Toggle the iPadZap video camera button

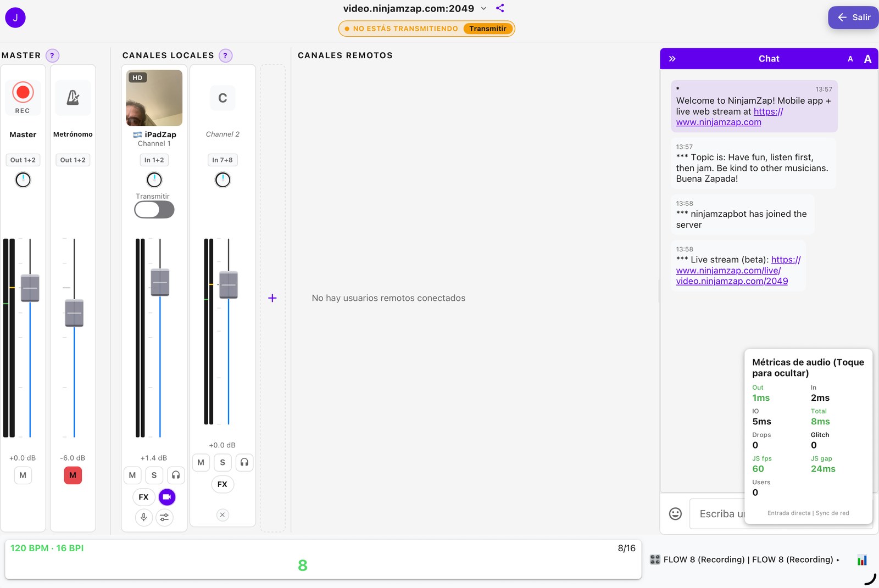(x=167, y=497)
